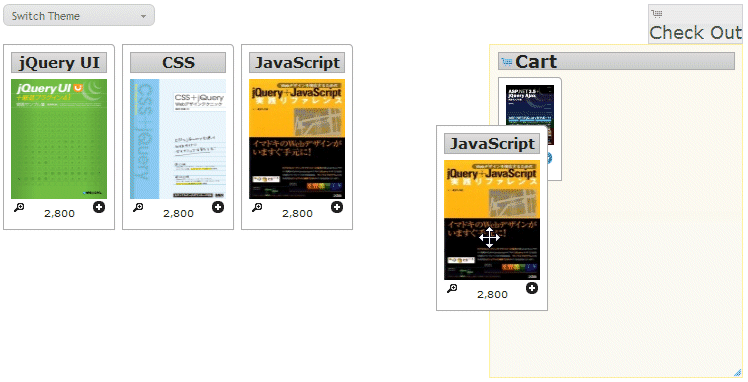Screen dimensions: 748x382
Task: Select the CSS+jQuery book cover image
Action: [178, 139]
